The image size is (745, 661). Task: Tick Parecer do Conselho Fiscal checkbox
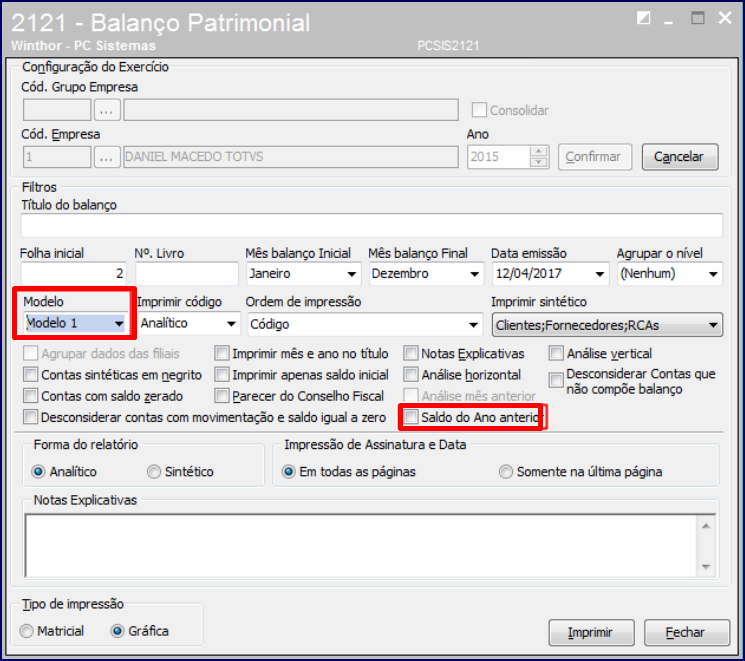click(x=222, y=395)
